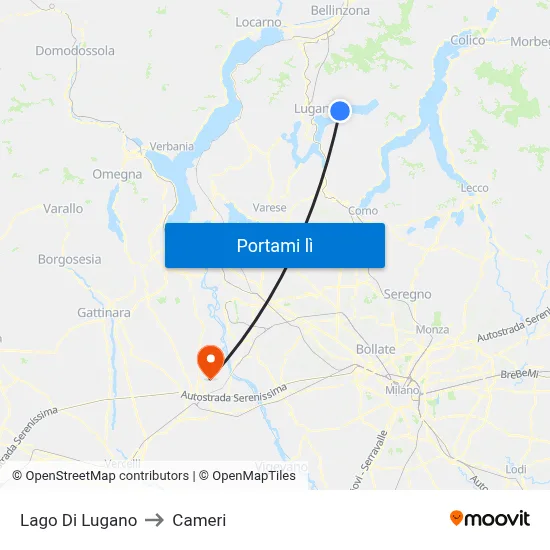Click the Cameri destination text

pyautogui.click(x=199, y=520)
